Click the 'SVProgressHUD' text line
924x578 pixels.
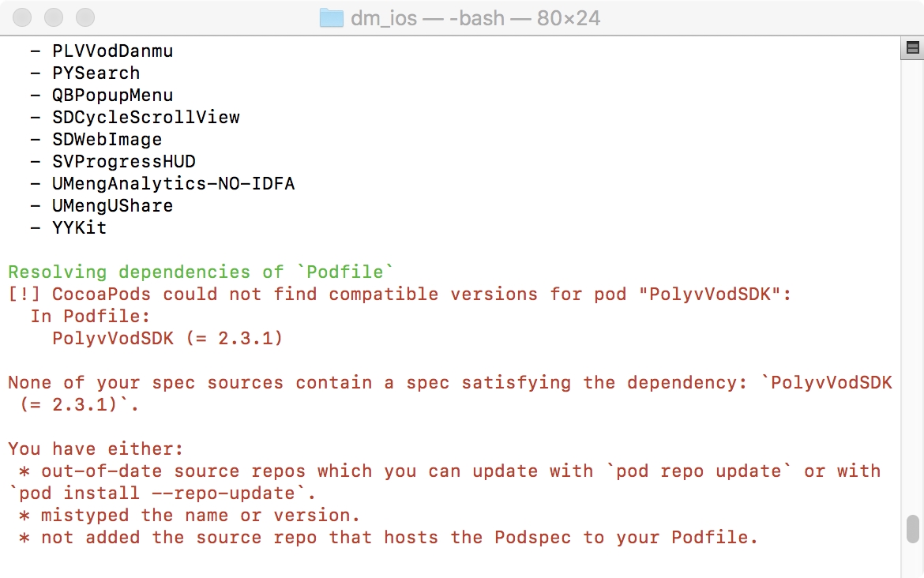(123, 162)
